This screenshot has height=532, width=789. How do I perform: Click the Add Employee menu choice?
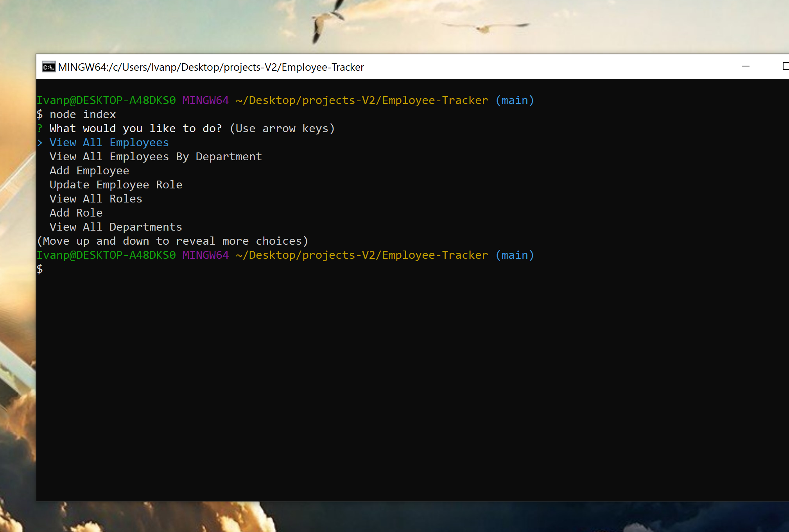89,171
